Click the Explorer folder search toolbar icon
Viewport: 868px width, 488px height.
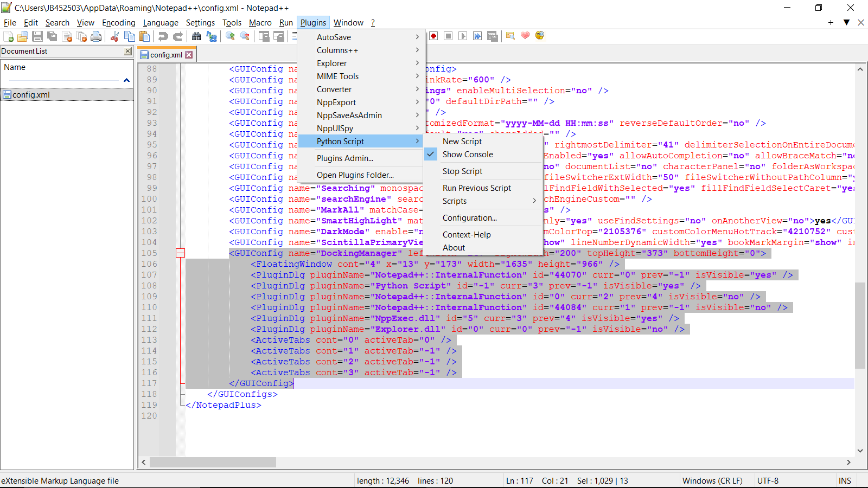(510, 36)
